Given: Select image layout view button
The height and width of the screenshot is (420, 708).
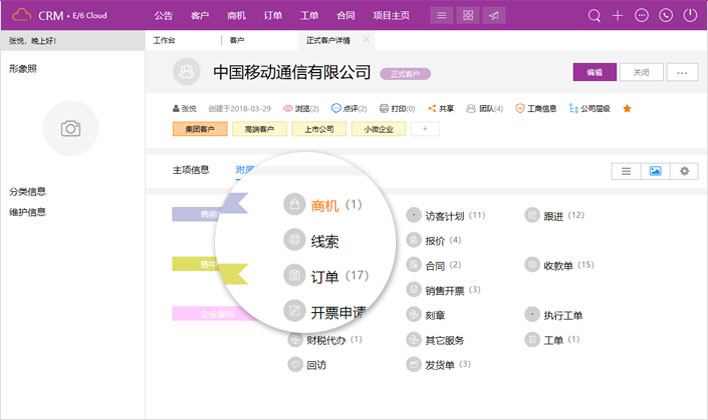Looking at the screenshot, I should tap(655, 171).
